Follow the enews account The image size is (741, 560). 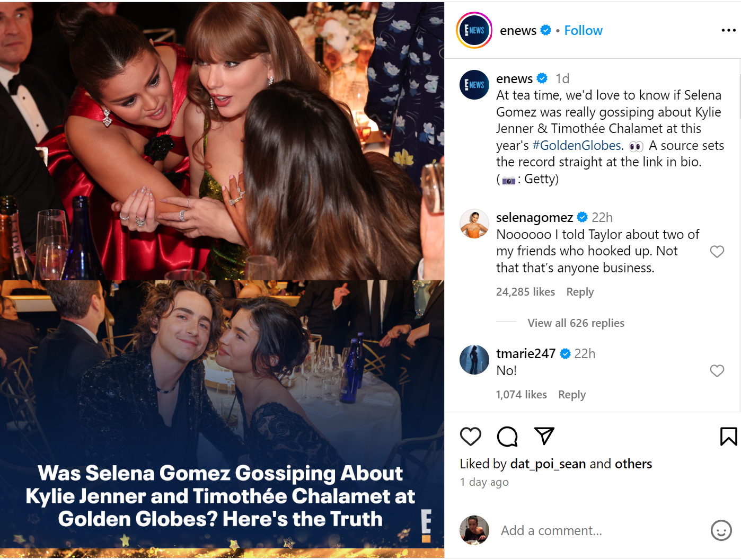583,31
